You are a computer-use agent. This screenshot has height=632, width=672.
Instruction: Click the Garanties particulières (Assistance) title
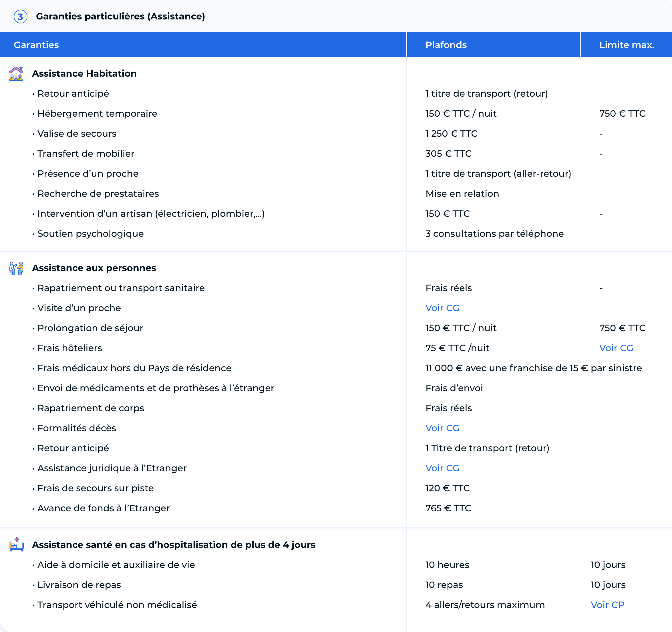click(120, 17)
